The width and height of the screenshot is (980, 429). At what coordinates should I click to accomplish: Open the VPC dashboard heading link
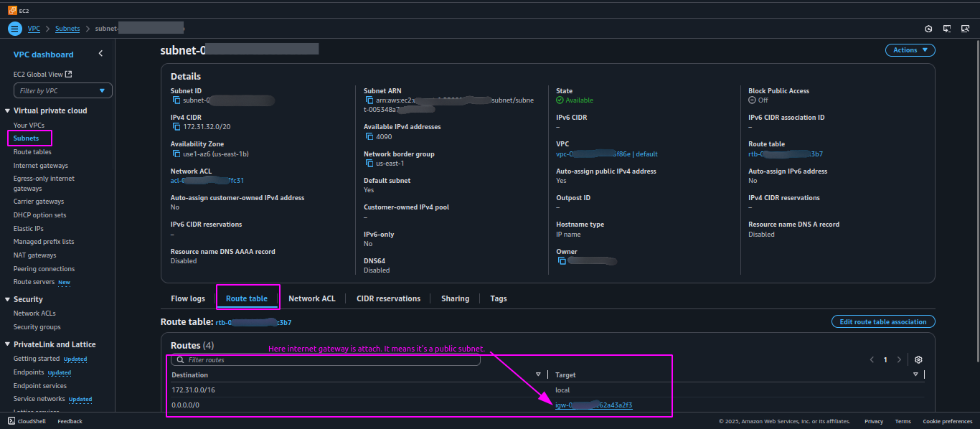[43, 55]
